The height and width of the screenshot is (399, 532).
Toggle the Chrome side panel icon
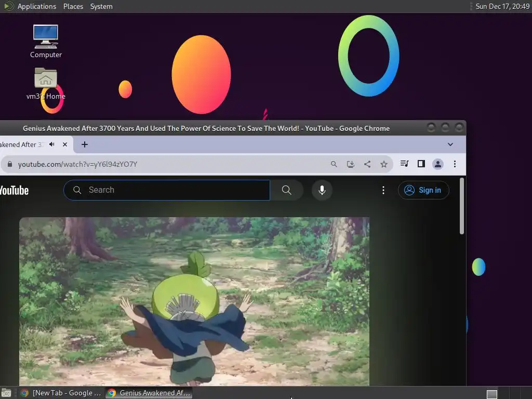(421, 164)
